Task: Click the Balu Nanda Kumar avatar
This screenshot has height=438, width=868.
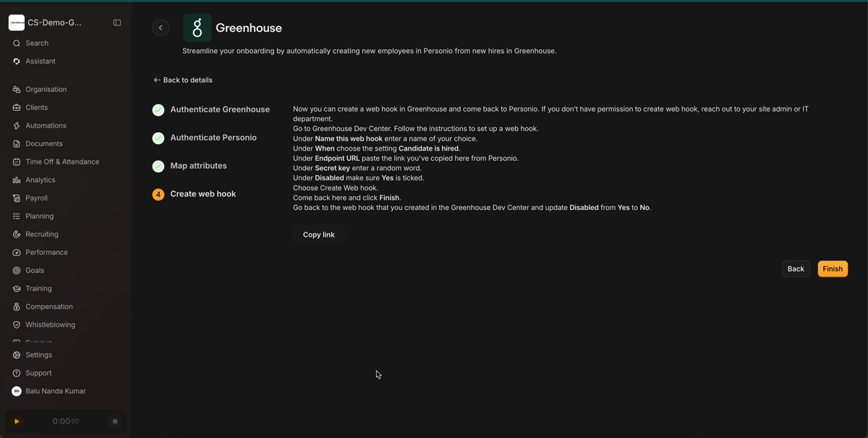Action: (17, 391)
